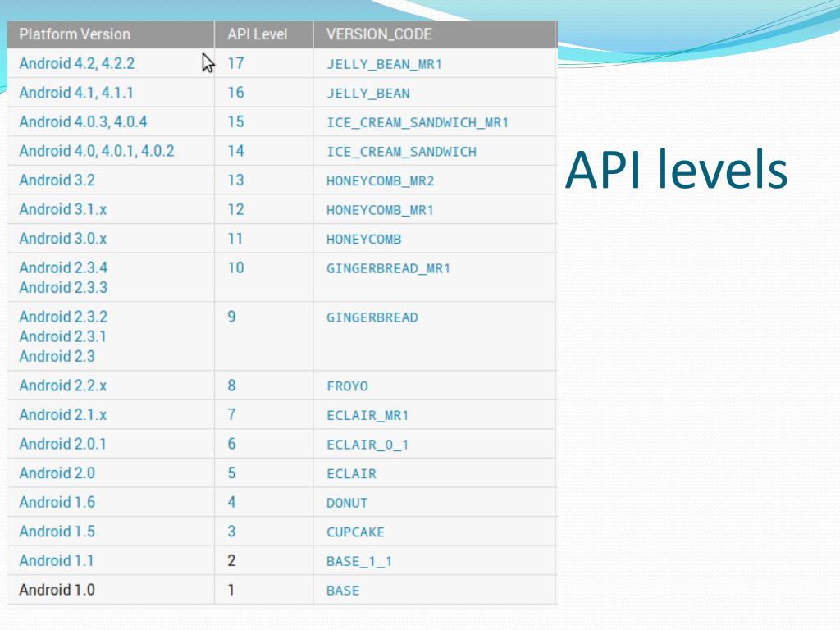Open the Android 2.3.3 link
Viewport: 840px width, 630px height.
tap(63, 288)
